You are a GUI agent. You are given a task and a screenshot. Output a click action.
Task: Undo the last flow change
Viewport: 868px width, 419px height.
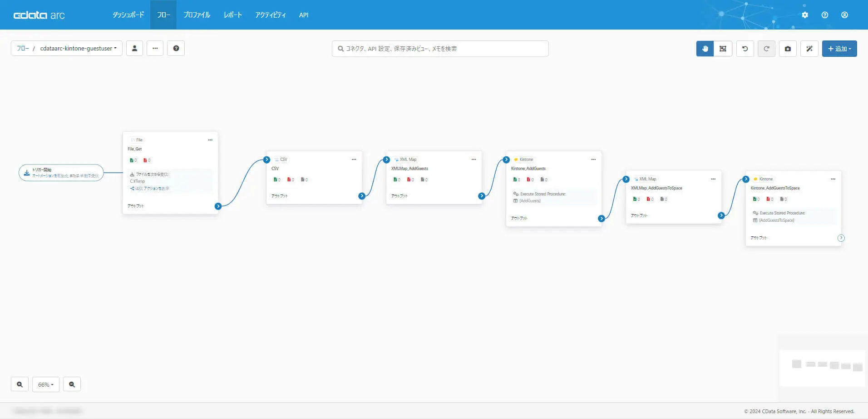[x=745, y=49]
